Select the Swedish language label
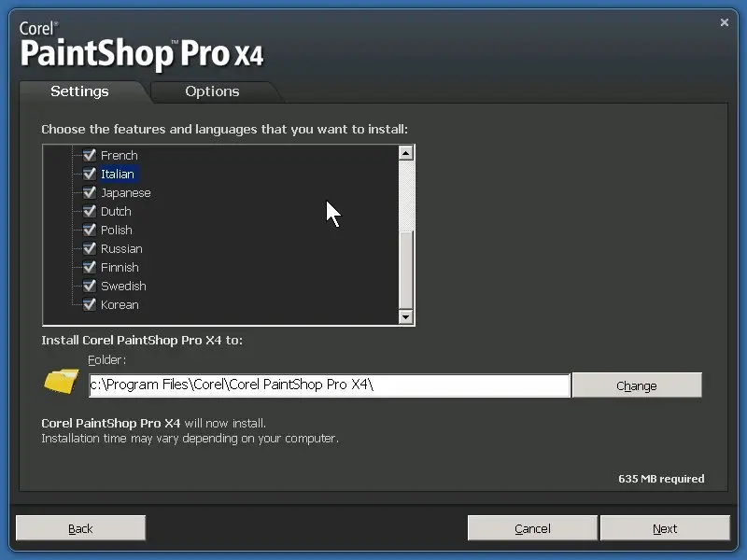 123,286
